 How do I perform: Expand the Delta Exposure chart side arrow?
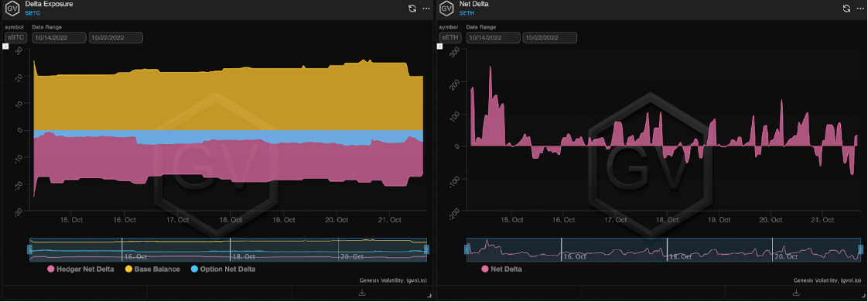coord(5,46)
